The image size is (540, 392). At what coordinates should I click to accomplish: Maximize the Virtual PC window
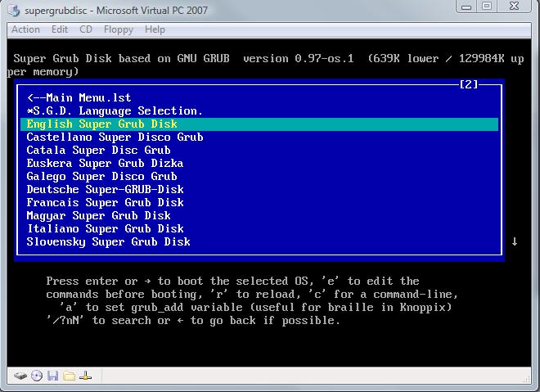[487, 7]
